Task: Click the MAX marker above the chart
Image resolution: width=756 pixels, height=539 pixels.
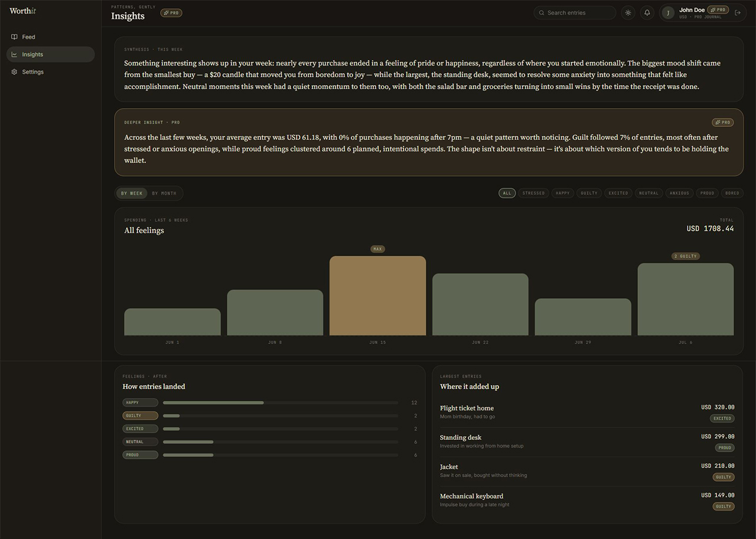Action: click(377, 249)
